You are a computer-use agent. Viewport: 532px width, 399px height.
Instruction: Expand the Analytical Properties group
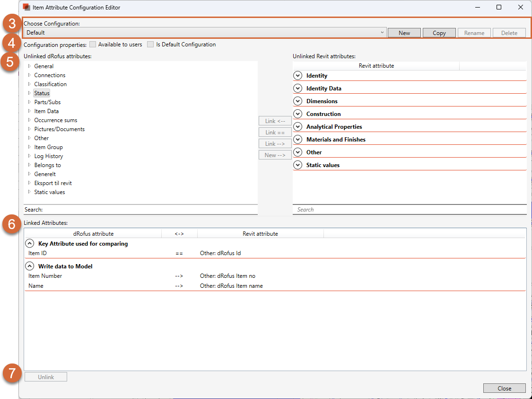pos(297,126)
